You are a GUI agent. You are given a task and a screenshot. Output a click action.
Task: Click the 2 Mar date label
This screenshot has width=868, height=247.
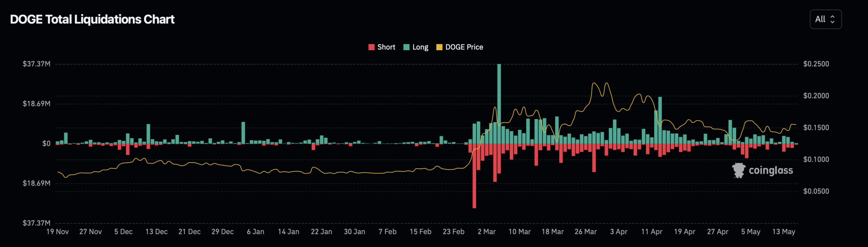coord(487,232)
